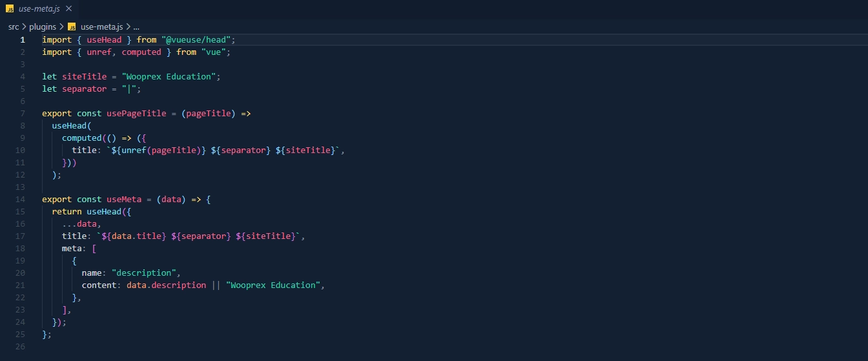Image resolution: width=868 pixels, height=361 pixels.
Task: Click line number 26 in the gutter
Action: coord(23,347)
